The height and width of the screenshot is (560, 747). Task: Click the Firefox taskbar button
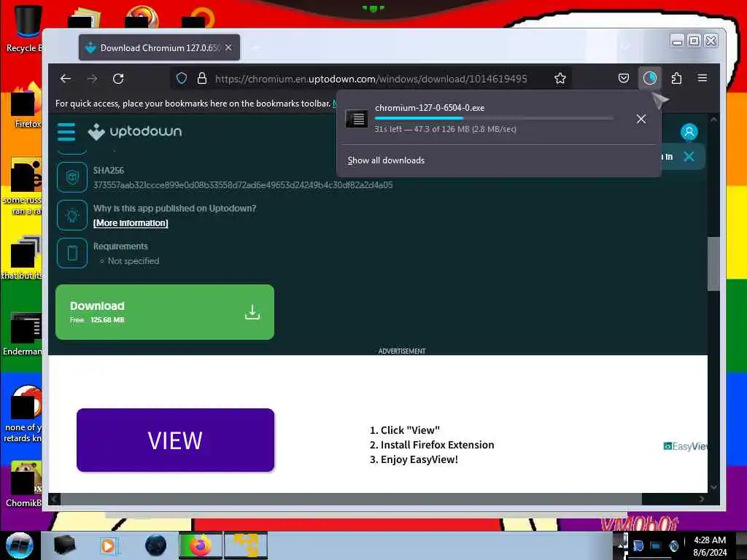pos(201,545)
